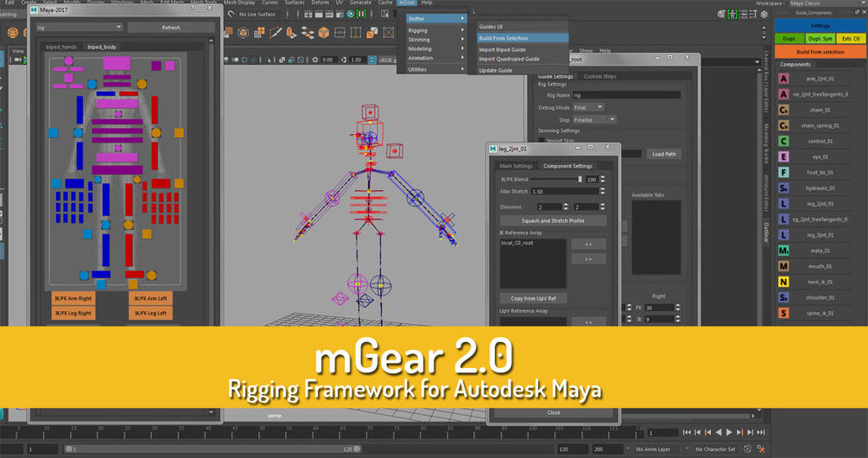
Task: Choose Build From Selection menu entry
Action: pyautogui.click(x=523, y=38)
